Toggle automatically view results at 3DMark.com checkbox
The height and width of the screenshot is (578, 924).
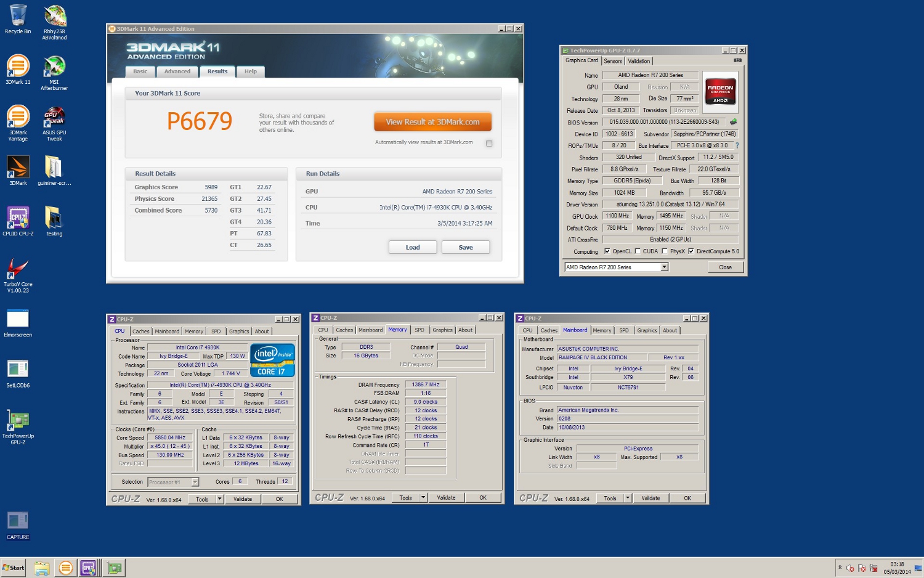[489, 143]
